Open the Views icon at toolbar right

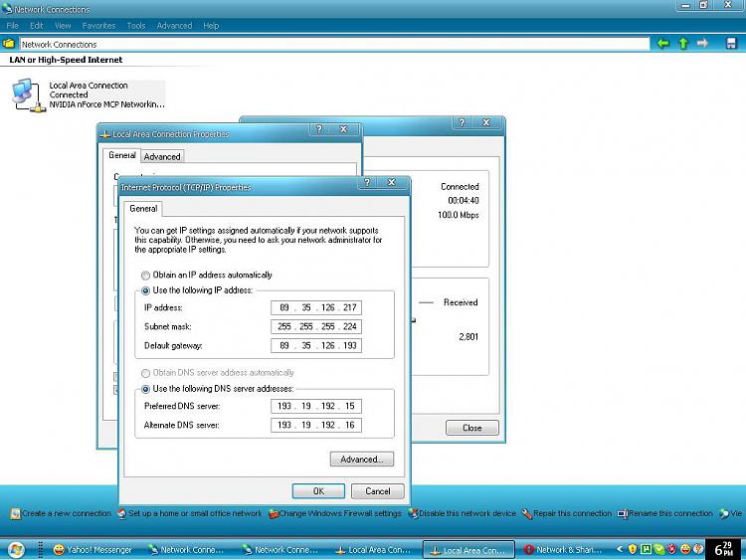(731, 44)
